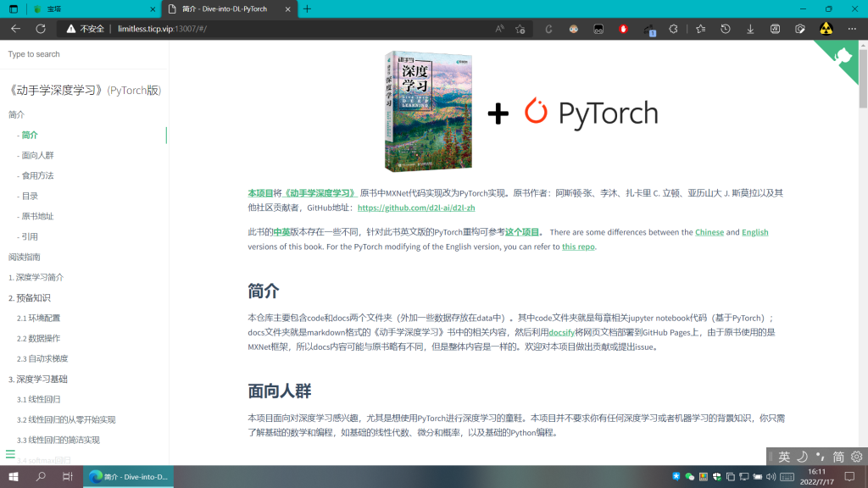Open section 2.3 自动求梯度

pos(42,358)
